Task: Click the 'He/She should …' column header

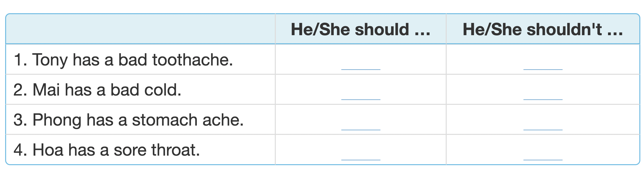Action: 360,30
